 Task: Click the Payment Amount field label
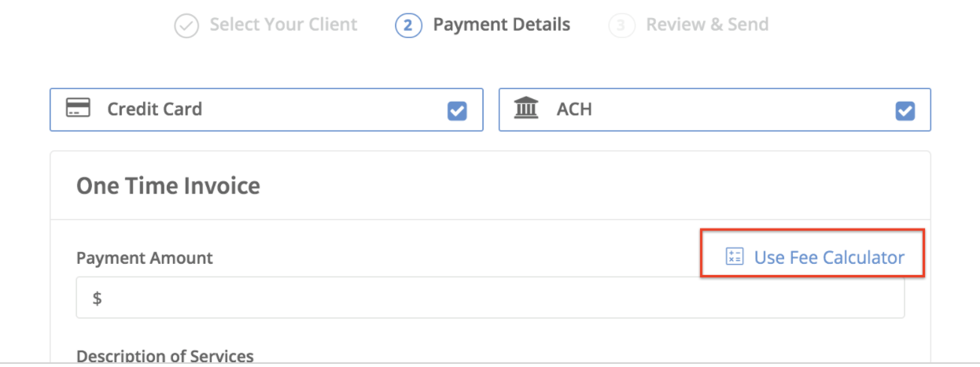tap(145, 258)
